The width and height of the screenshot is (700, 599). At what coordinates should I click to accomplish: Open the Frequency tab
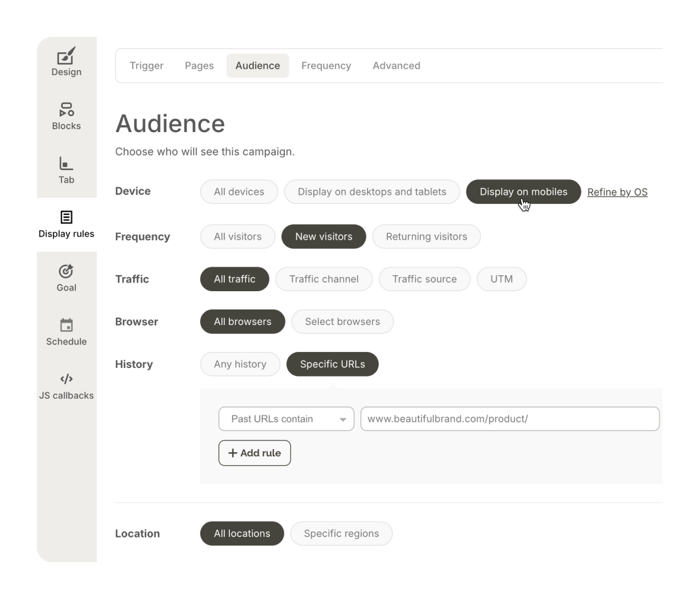326,65
